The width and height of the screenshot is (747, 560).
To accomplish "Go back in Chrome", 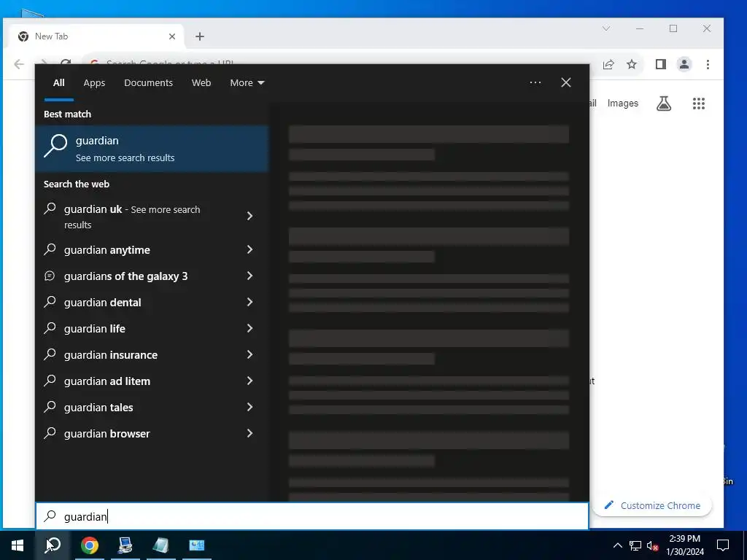I will pyautogui.click(x=18, y=64).
